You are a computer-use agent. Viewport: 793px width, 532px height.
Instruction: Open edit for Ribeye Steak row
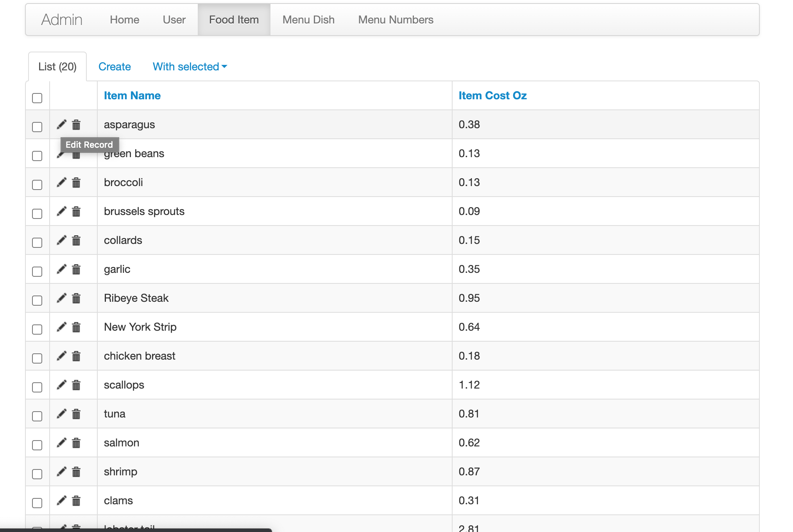61,298
